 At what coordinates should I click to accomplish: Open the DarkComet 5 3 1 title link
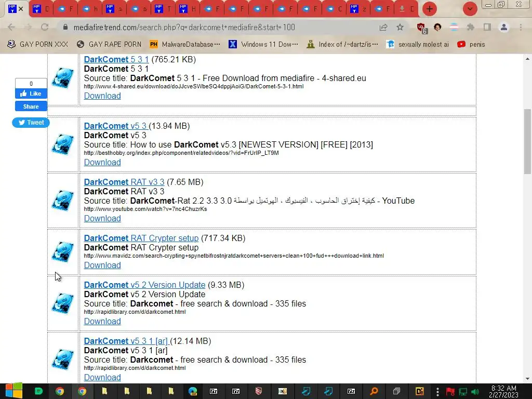pos(116,59)
